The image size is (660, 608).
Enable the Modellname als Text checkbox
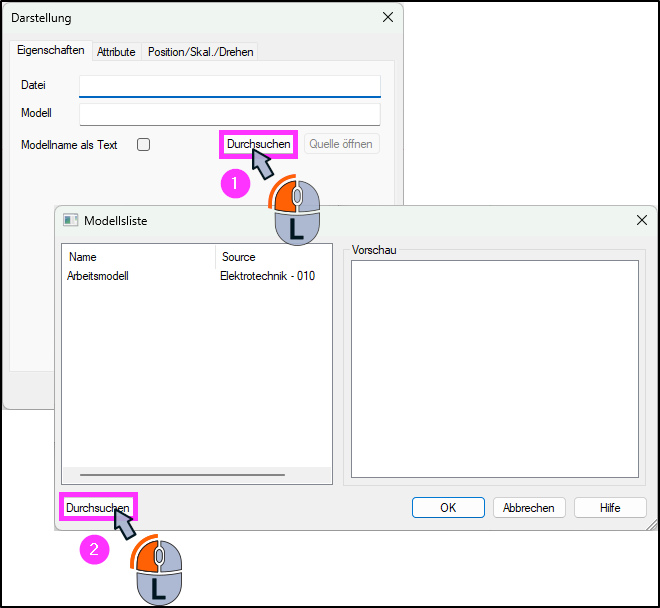click(144, 145)
